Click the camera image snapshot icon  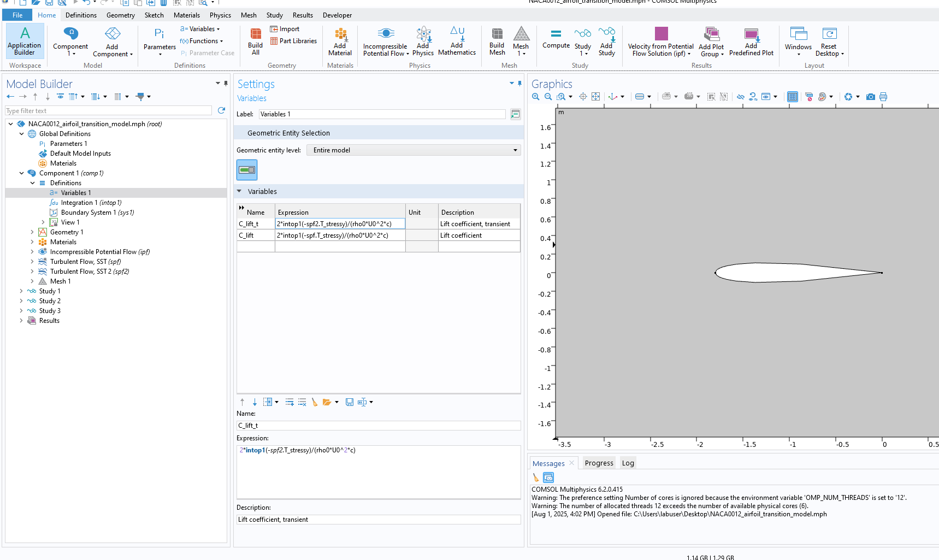870,97
